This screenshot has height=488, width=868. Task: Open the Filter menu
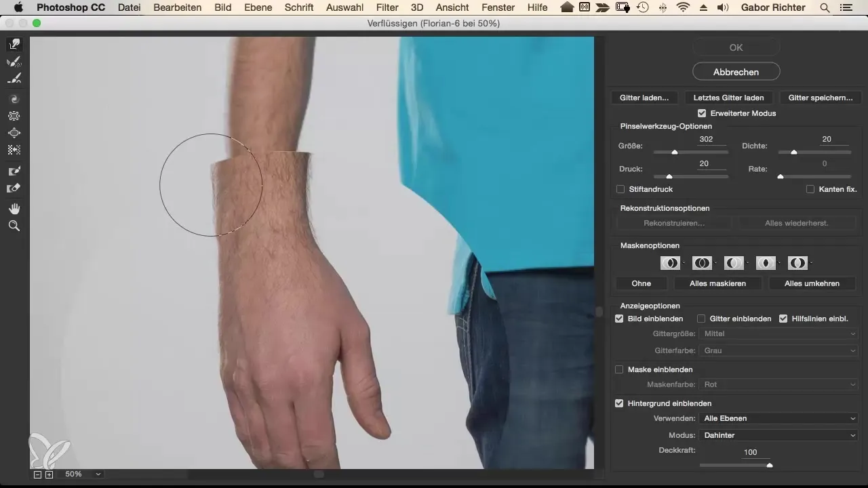387,8
